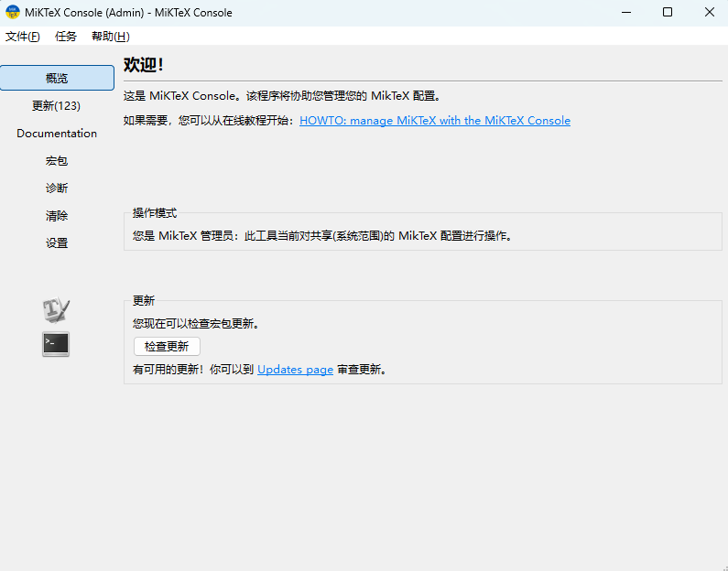The width and height of the screenshot is (728, 571).
Task: Open the 帮助 menu
Action: tap(110, 37)
